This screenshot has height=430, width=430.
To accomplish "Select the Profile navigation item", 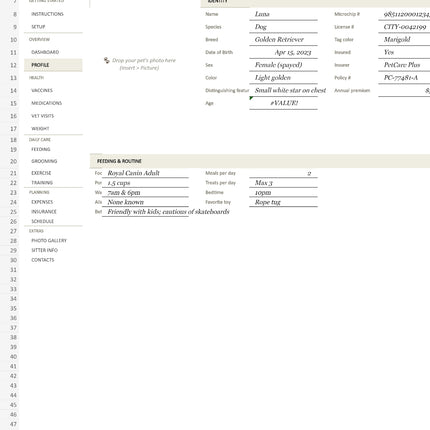I will pos(53,65).
